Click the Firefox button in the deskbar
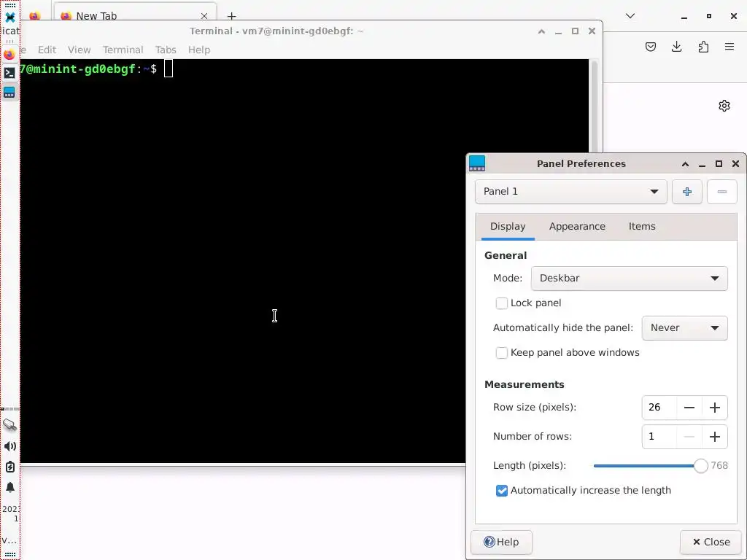 9,54
